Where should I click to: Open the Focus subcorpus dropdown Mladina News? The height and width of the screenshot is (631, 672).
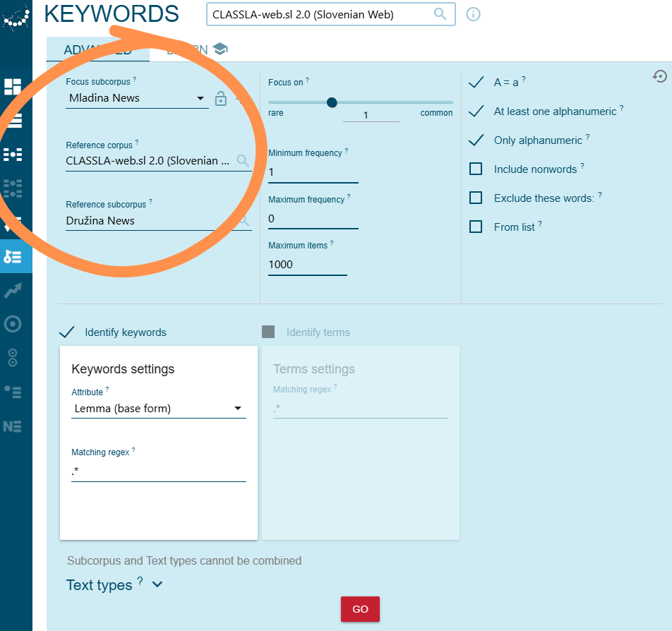click(137, 98)
